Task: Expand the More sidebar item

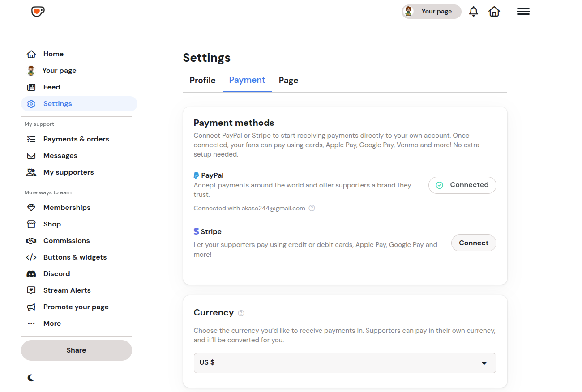Action: (51, 324)
